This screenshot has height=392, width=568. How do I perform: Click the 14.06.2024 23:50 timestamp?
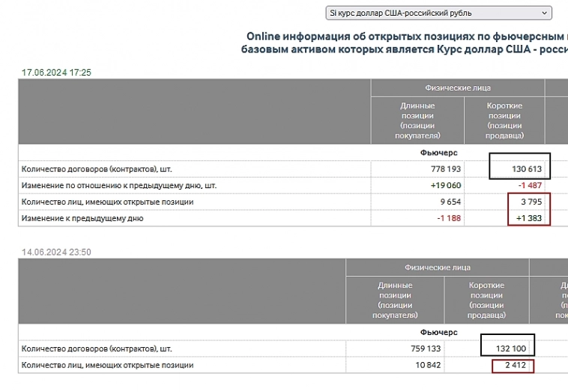[x=56, y=252]
